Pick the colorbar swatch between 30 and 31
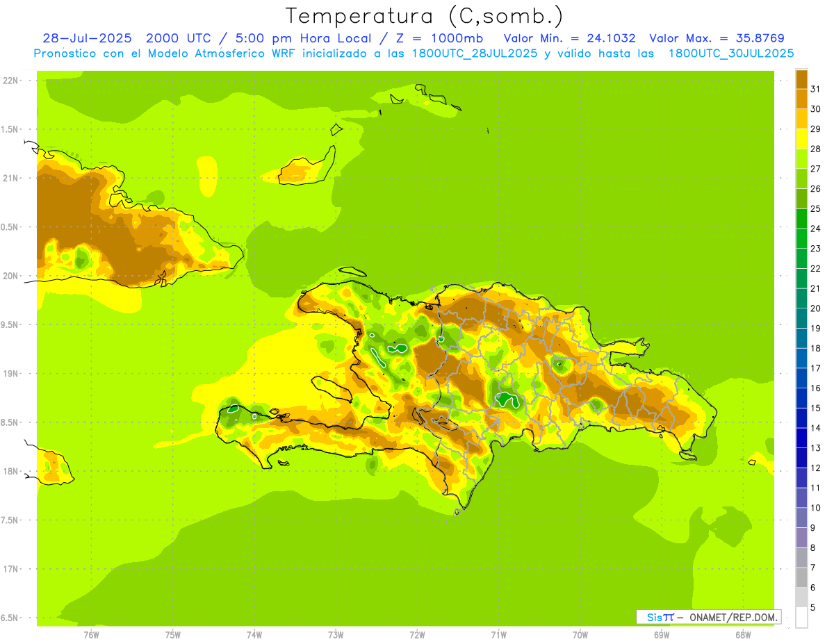The width and height of the screenshot is (834, 644). pos(801,99)
